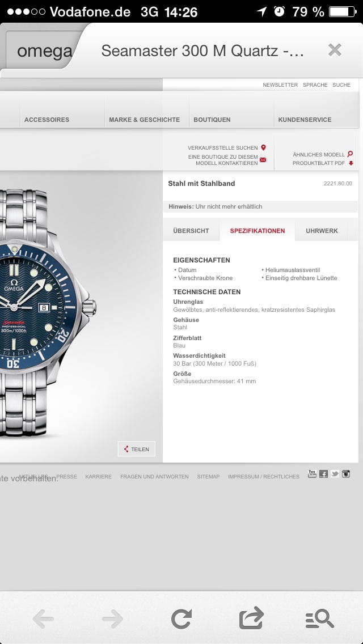Switch to the omega browser tab

point(44,51)
